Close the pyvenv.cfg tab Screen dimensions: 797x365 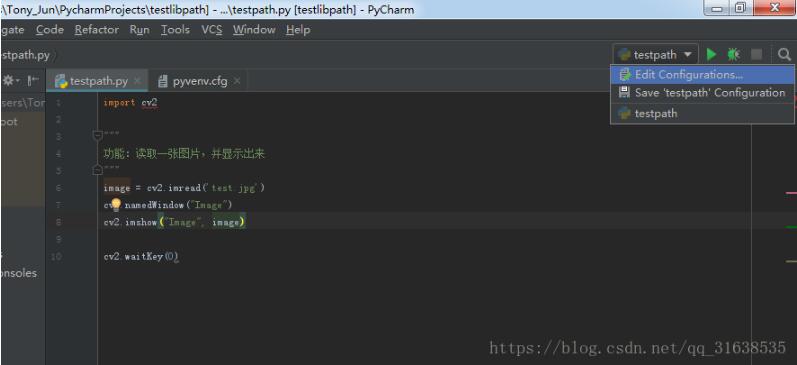237,81
